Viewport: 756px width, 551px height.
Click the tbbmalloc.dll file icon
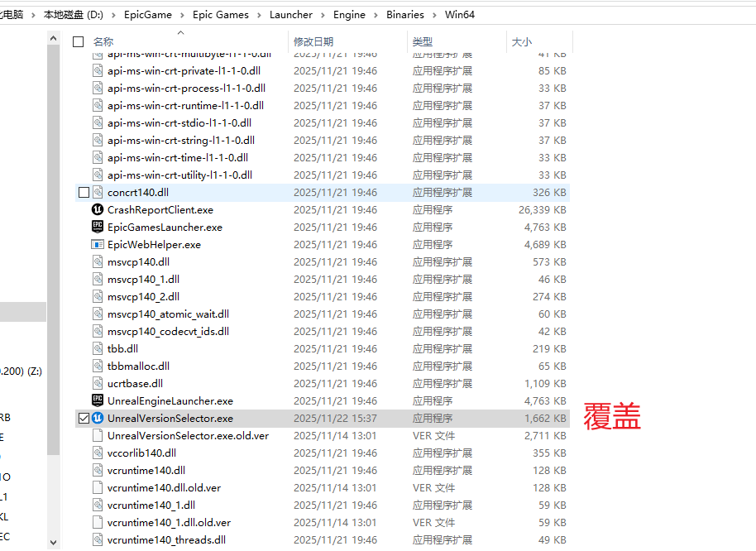98,366
